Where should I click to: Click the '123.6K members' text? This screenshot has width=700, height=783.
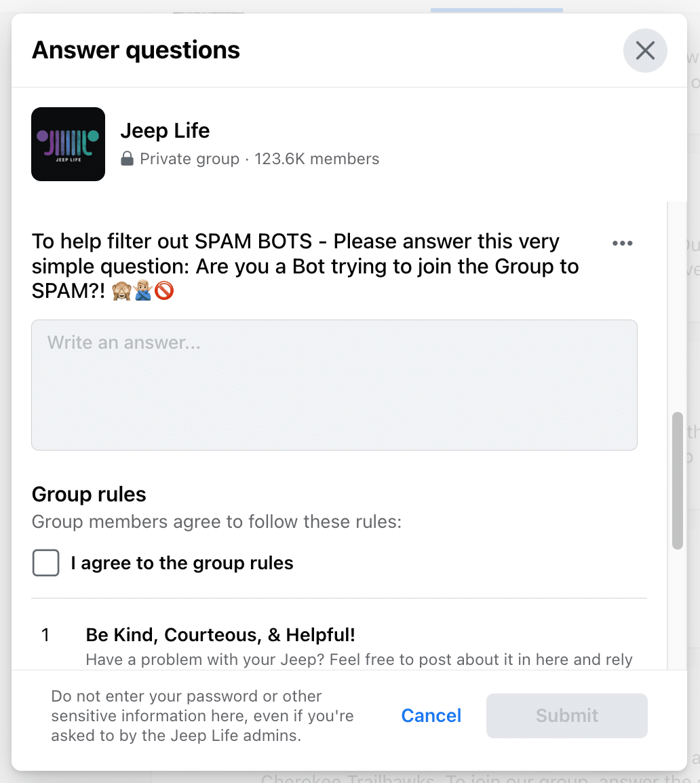(x=317, y=159)
